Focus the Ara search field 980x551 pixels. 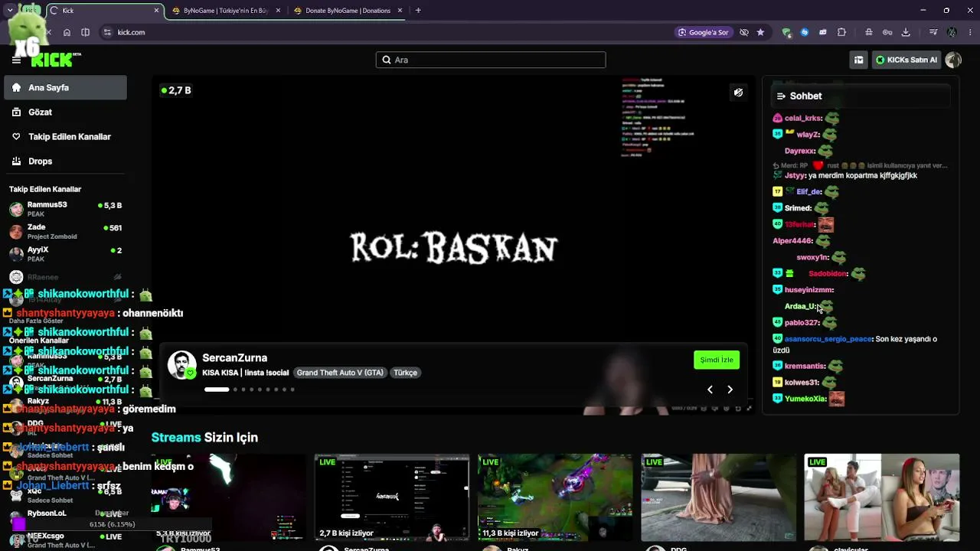[x=491, y=60]
